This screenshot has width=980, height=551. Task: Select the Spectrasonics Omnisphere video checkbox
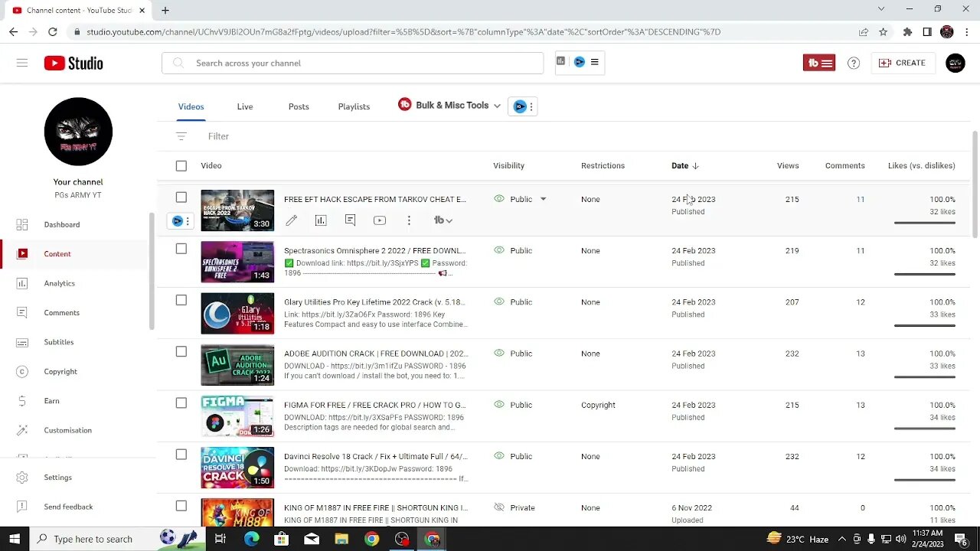[181, 249]
